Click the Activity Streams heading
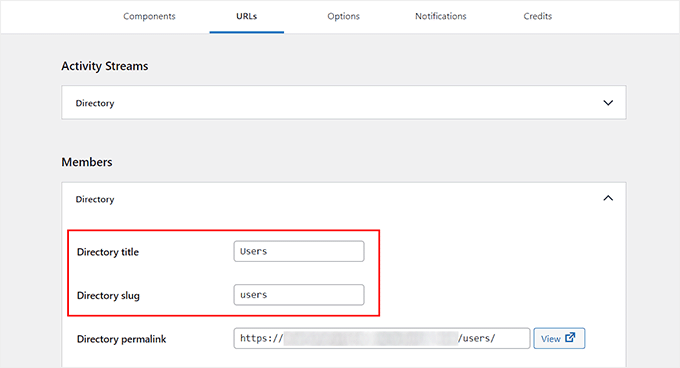 [105, 66]
